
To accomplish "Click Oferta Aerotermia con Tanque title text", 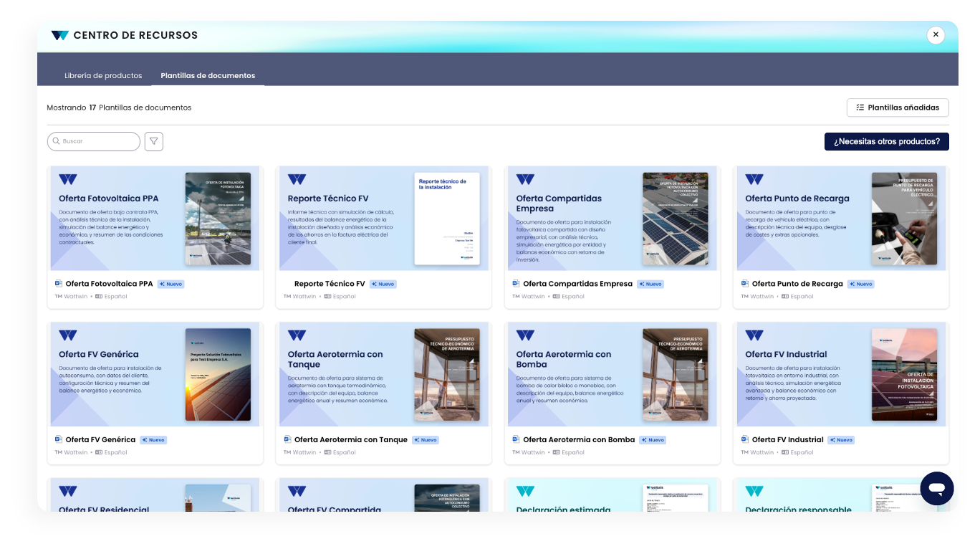I will (x=351, y=439).
